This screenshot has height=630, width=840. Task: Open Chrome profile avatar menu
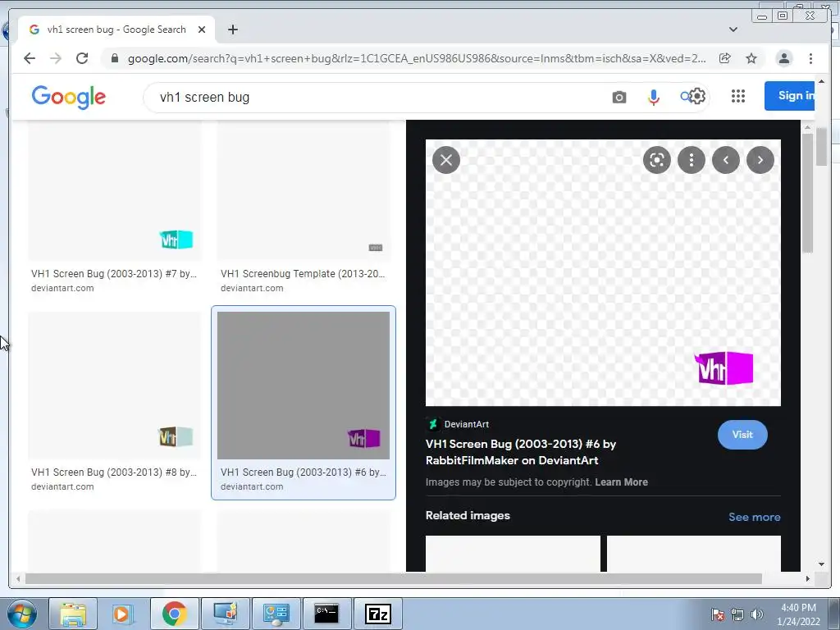click(x=783, y=58)
